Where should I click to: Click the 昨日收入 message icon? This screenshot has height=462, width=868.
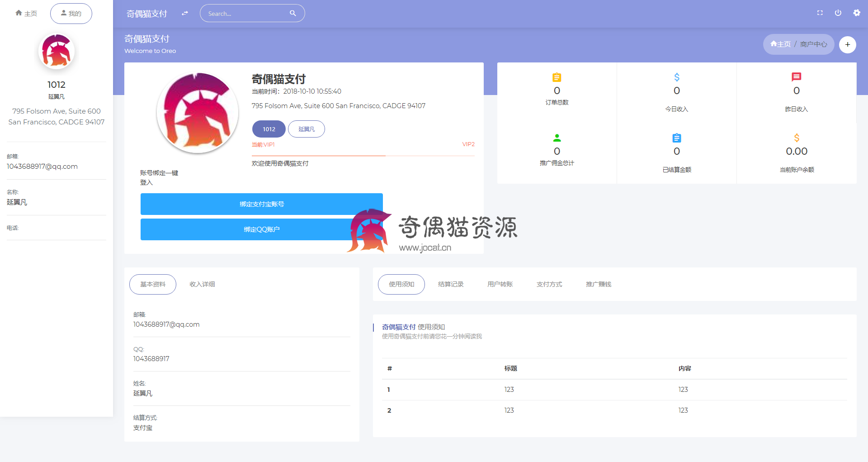tap(797, 77)
